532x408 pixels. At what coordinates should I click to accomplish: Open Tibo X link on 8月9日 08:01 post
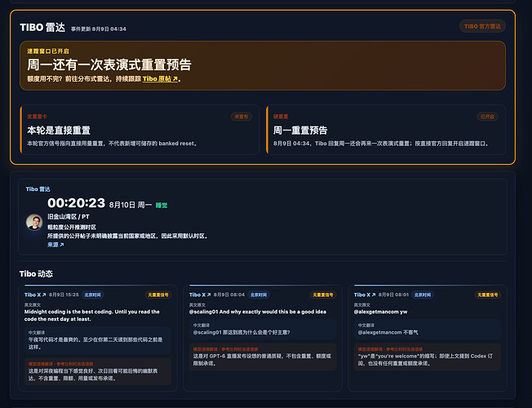pos(365,295)
